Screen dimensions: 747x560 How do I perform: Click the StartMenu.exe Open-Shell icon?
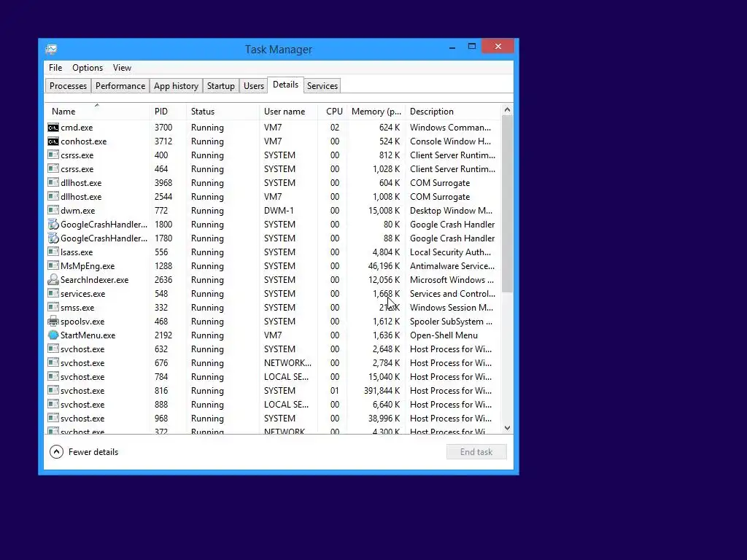click(53, 335)
